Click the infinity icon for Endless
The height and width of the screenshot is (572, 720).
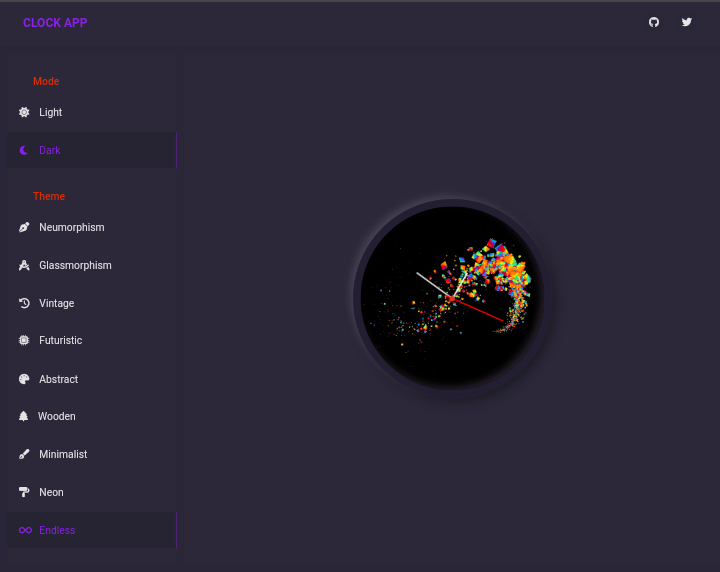click(25, 530)
